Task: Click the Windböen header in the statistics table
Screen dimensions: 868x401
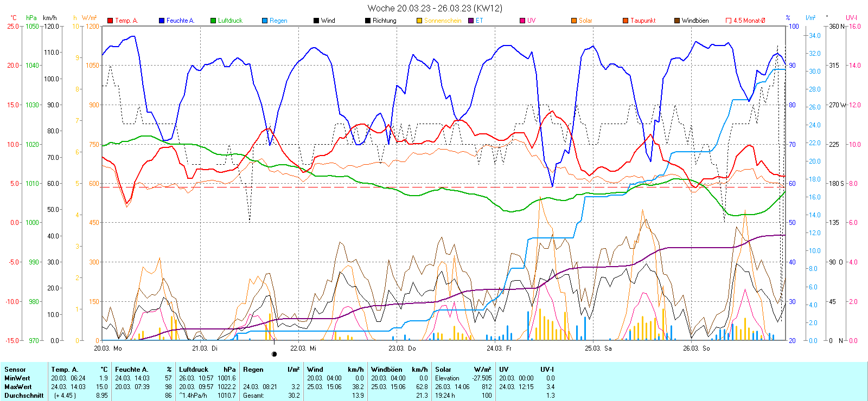Action: pyautogui.click(x=387, y=370)
